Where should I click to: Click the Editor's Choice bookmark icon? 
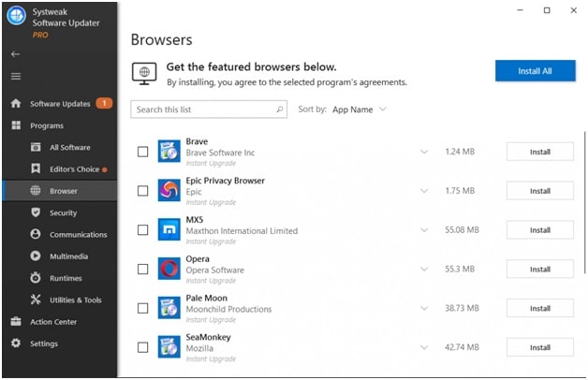coord(36,168)
